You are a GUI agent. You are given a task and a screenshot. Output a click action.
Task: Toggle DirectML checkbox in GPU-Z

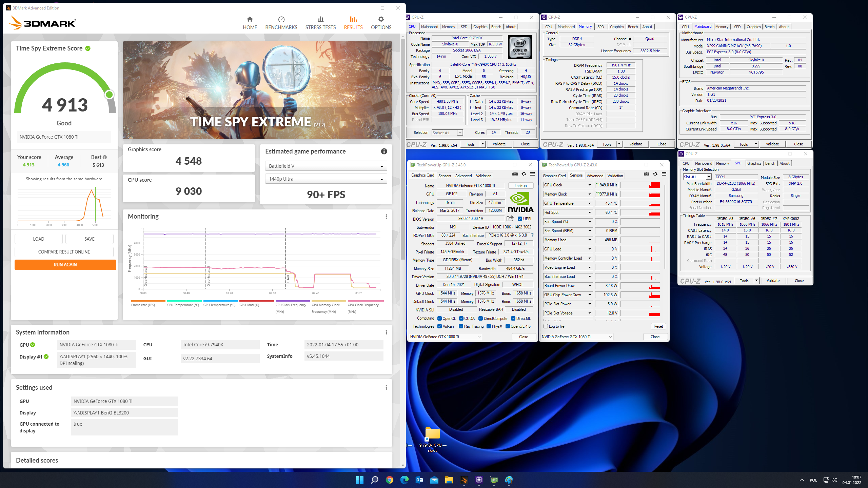tap(513, 319)
